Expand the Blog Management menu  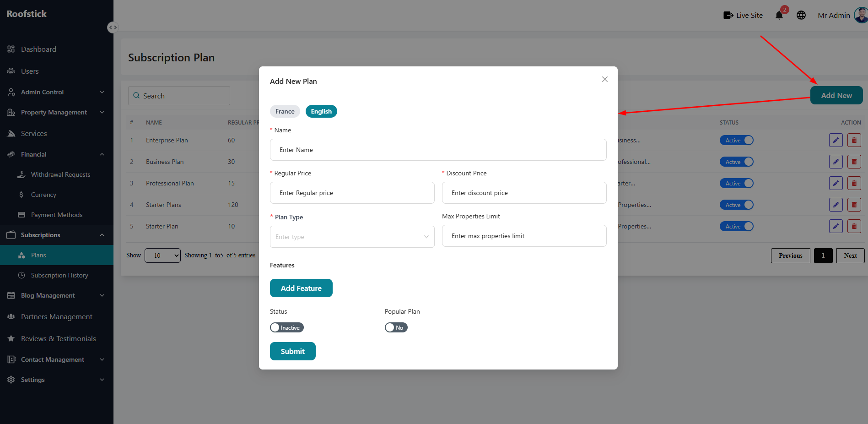click(57, 295)
